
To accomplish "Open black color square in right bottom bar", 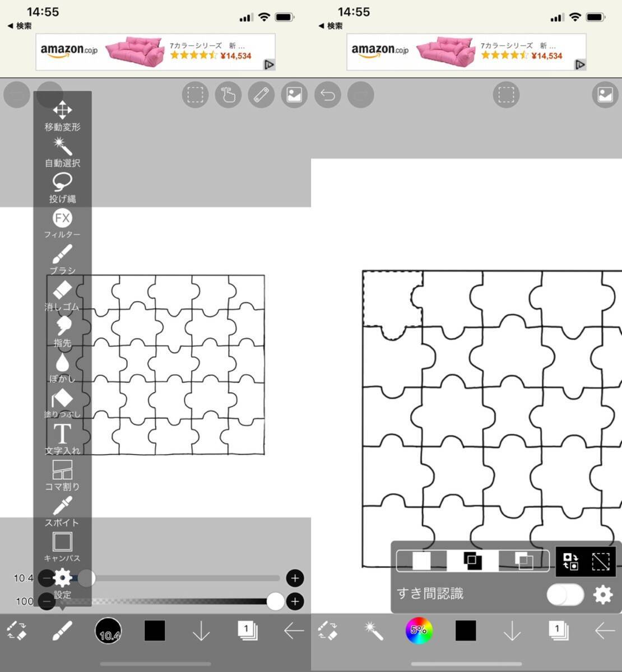I will click(x=466, y=631).
